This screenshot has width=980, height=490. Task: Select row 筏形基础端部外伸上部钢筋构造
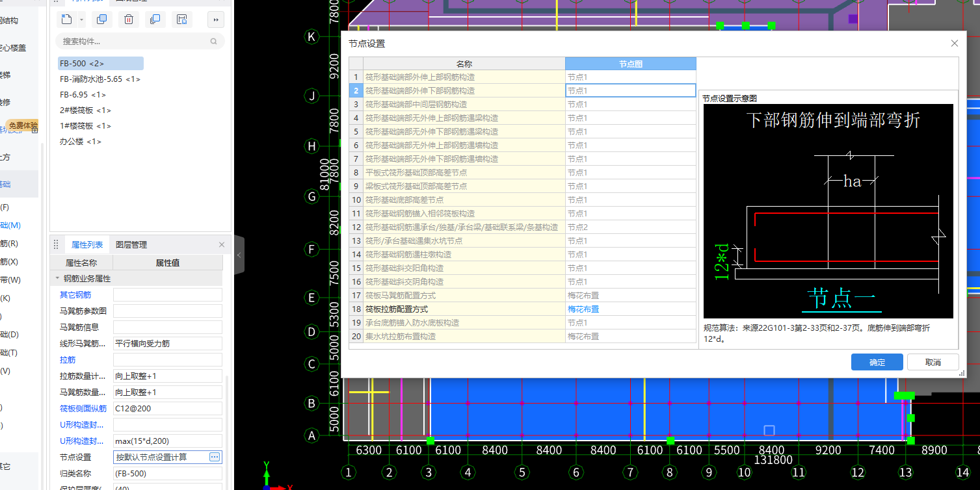[464, 77]
